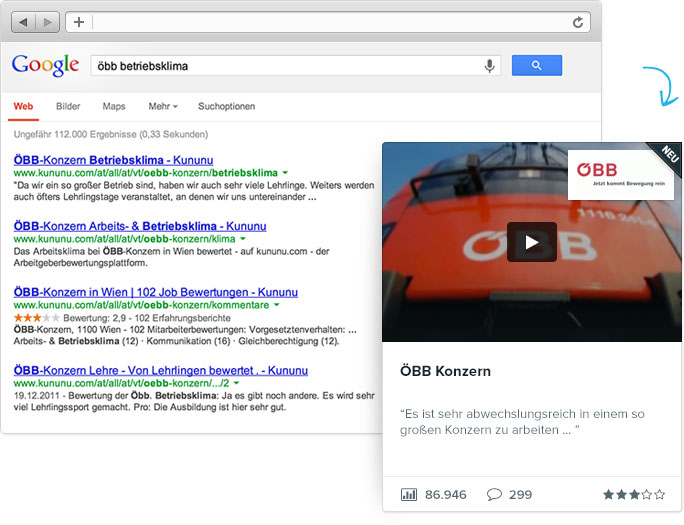Click the blue magnifier search button
Screen dimensions: 684x525
[x=537, y=65]
